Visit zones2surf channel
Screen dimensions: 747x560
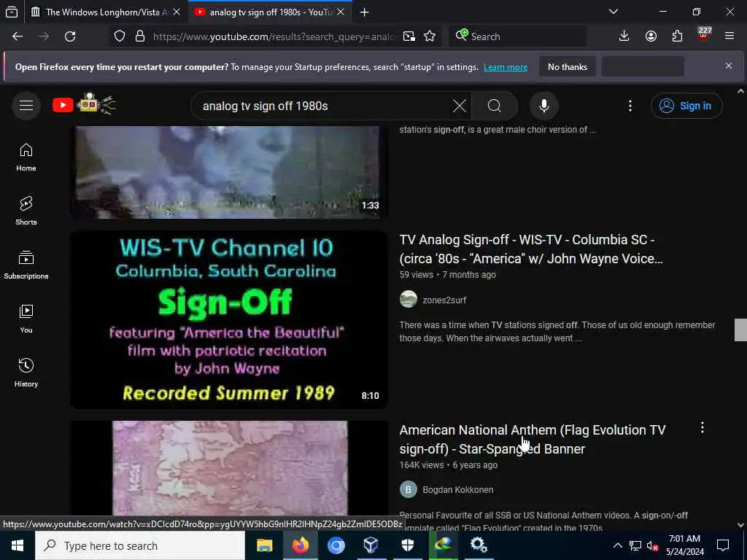444,300
